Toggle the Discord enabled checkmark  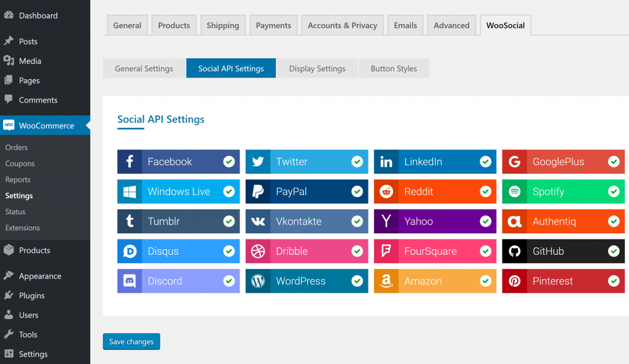(229, 281)
